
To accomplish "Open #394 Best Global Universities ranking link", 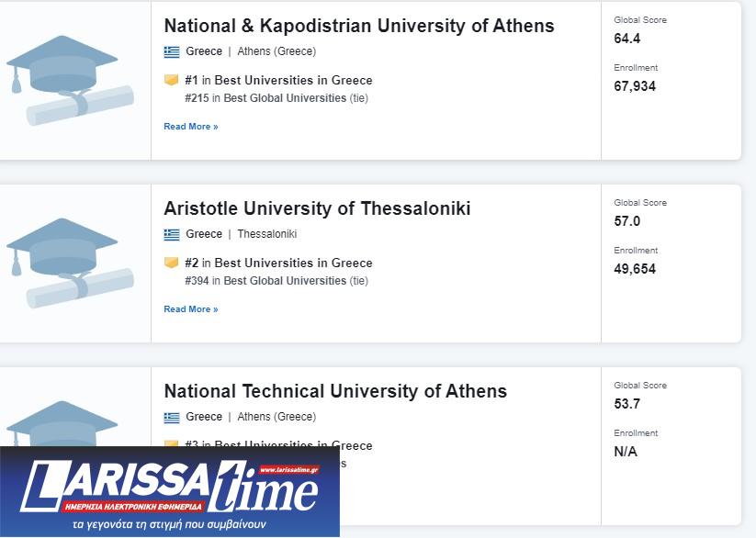I will coord(285,281).
